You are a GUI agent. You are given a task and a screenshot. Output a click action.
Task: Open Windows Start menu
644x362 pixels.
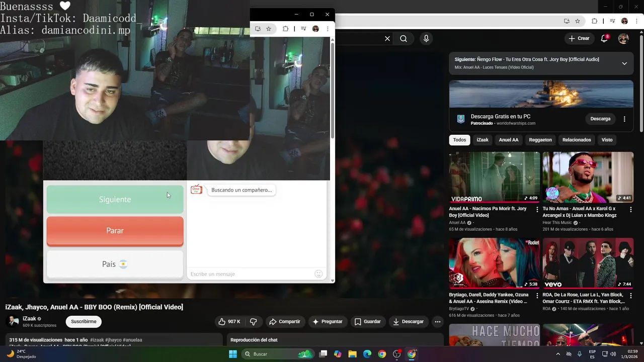pyautogui.click(x=233, y=354)
